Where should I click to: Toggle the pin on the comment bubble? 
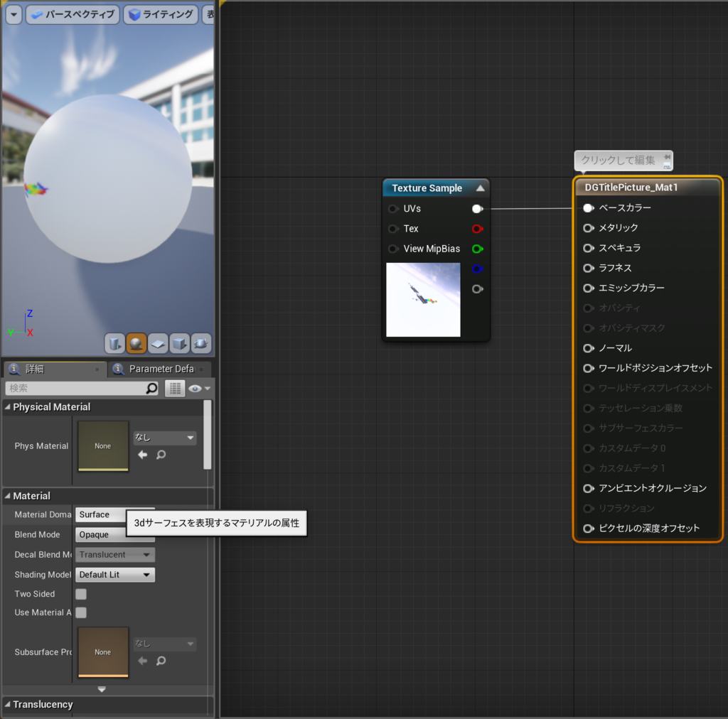pos(667,157)
